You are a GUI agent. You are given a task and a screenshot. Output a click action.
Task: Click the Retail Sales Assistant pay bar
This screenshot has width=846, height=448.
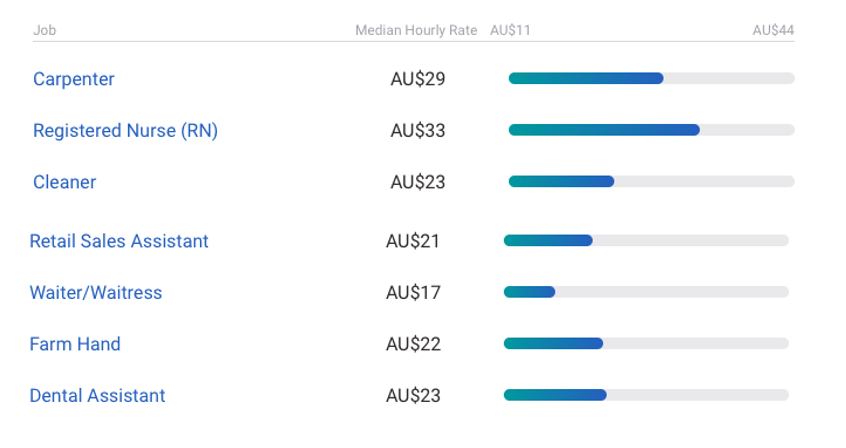(646, 240)
